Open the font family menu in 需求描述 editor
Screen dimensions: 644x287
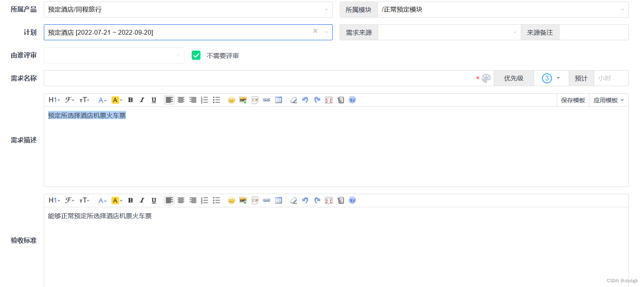[70, 100]
